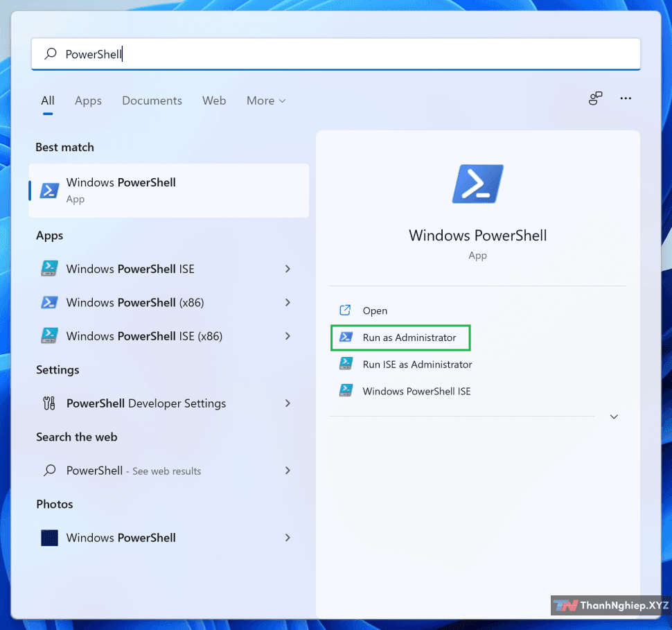This screenshot has width=672, height=630.
Task: Click the Run as Administrator icon
Action: click(x=346, y=337)
